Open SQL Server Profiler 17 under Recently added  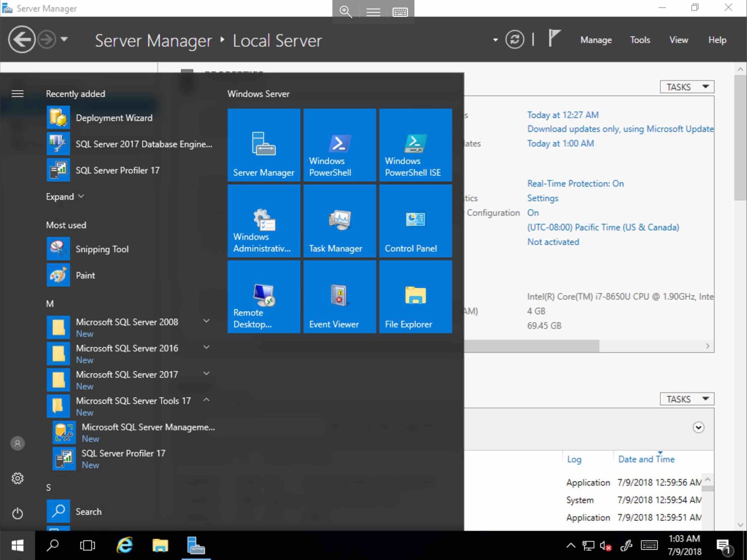coord(131,170)
